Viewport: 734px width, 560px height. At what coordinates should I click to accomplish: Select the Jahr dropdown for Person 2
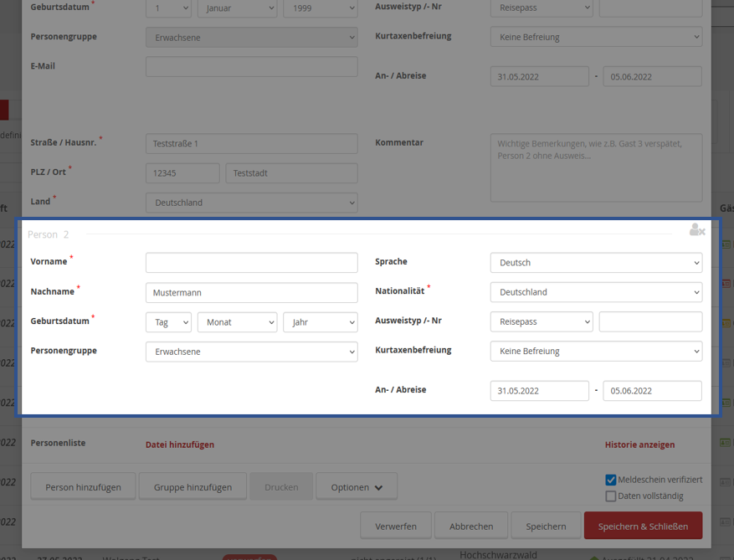tap(320, 322)
